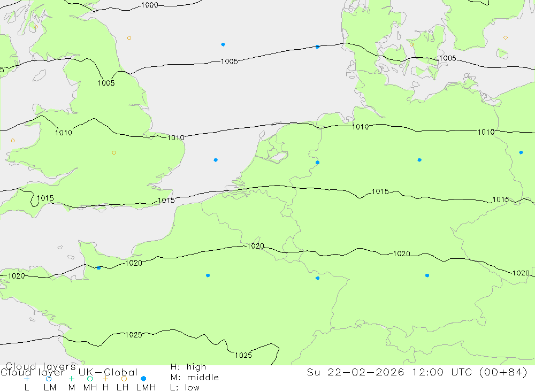Click the 1005 label over northern England
Image resolution: width=535 pixels, height=392 pixels.
106,83
